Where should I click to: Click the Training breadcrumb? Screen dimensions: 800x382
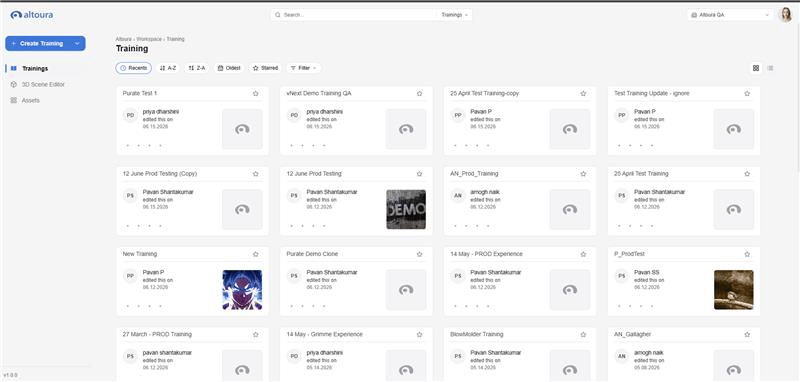(x=176, y=39)
